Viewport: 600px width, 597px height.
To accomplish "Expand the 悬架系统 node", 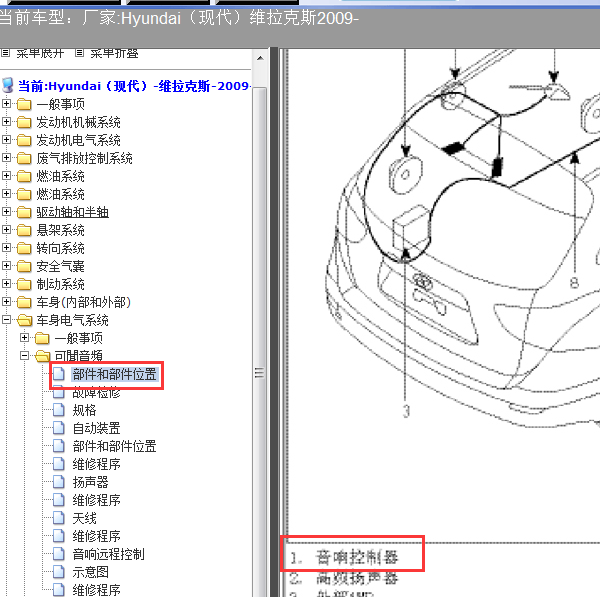I will pyautogui.click(x=6, y=229).
